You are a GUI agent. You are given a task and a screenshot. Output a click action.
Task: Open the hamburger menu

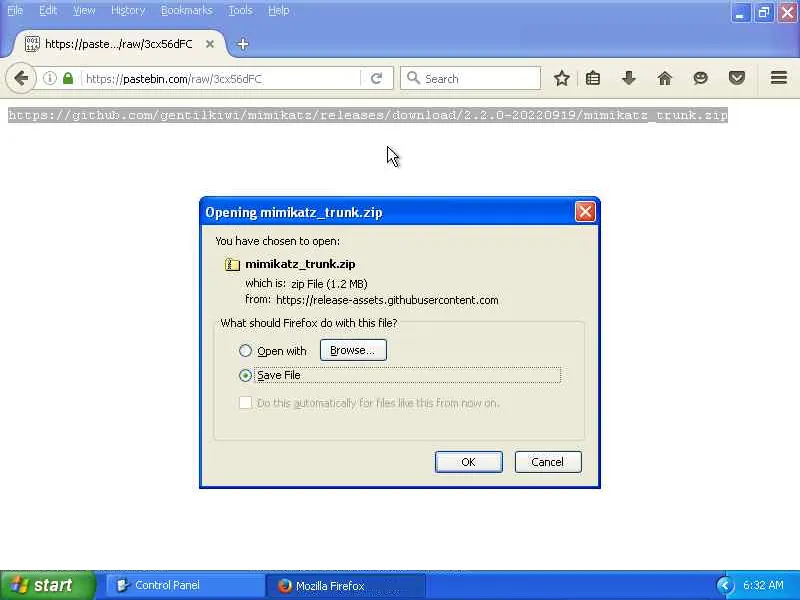pyautogui.click(x=779, y=78)
